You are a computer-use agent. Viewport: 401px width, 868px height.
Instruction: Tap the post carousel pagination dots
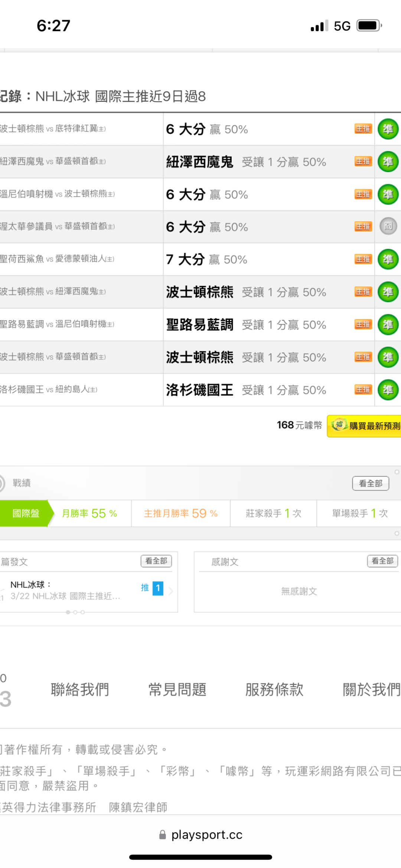click(75, 612)
